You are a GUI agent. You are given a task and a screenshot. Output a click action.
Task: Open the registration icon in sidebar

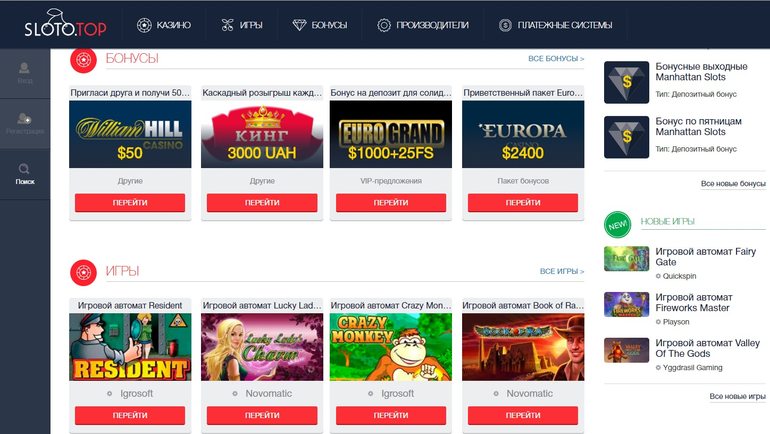pyautogui.click(x=25, y=118)
